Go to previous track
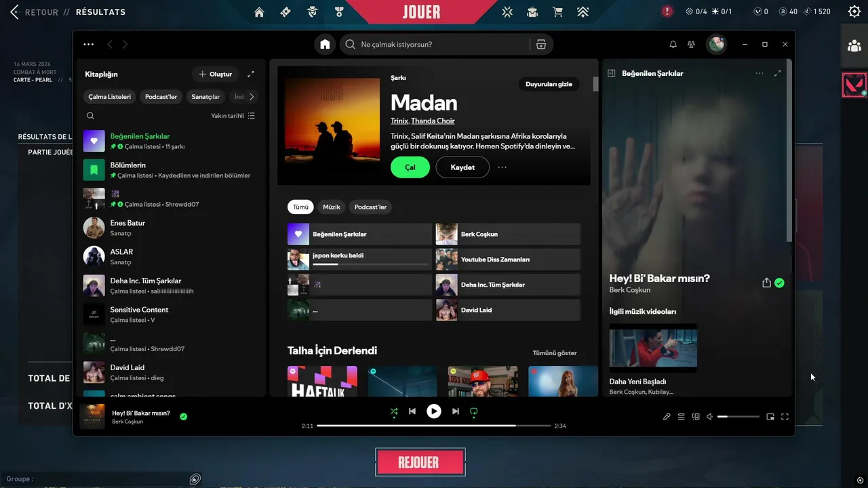The width and height of the screenshot is (868, 488). click(412, 411)
